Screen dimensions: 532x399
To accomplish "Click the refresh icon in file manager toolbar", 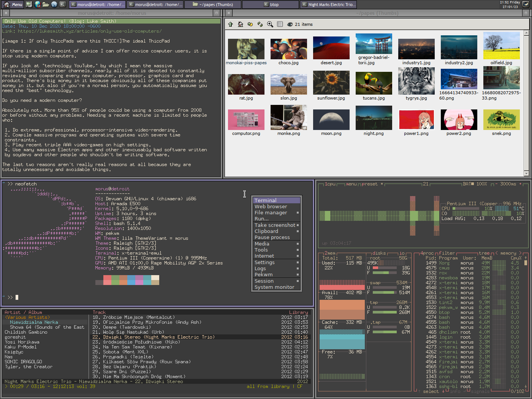I will (260, 24).
